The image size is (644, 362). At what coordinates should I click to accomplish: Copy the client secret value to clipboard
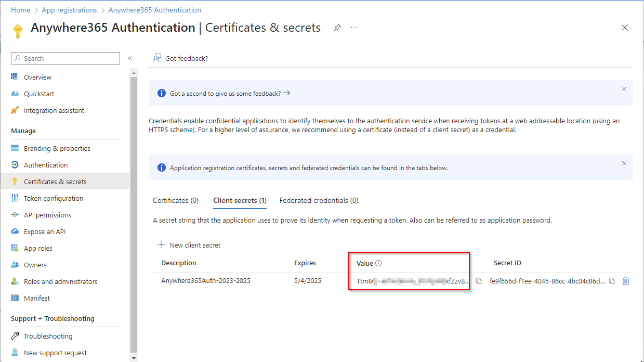coord(479,281)
